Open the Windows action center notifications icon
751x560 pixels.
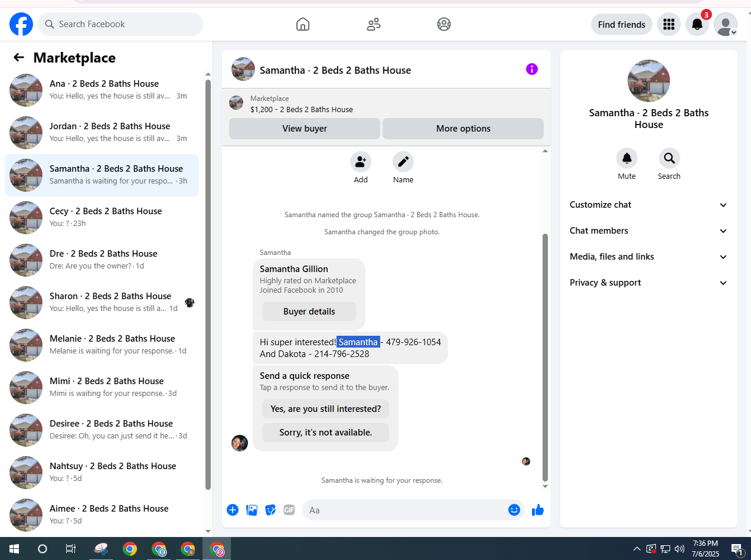click(737, 549)
